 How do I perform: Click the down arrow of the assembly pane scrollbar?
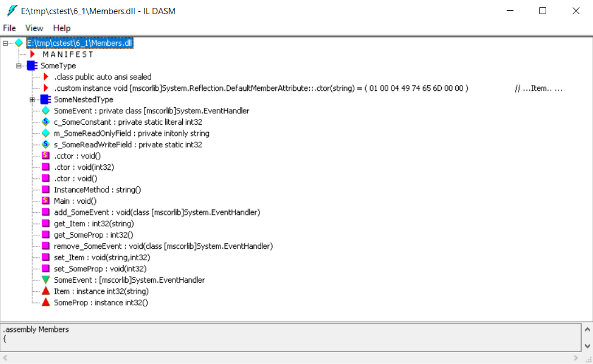tap(587, 346)
